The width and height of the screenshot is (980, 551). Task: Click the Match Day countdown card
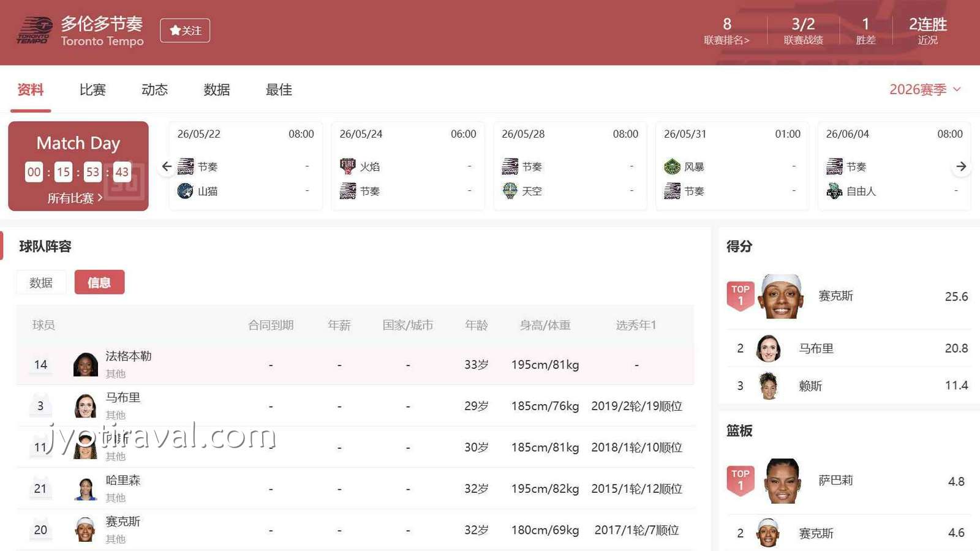[78, 166]
